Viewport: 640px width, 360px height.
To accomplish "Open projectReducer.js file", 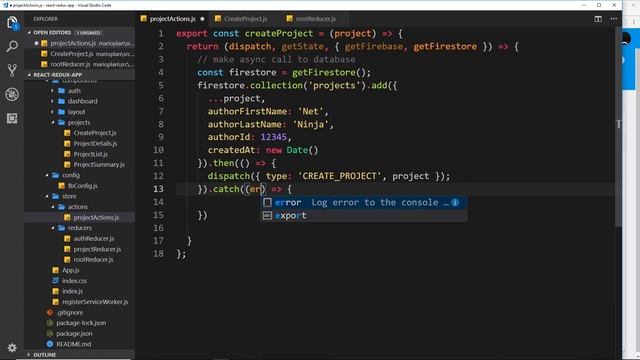I will coord(97,249).
